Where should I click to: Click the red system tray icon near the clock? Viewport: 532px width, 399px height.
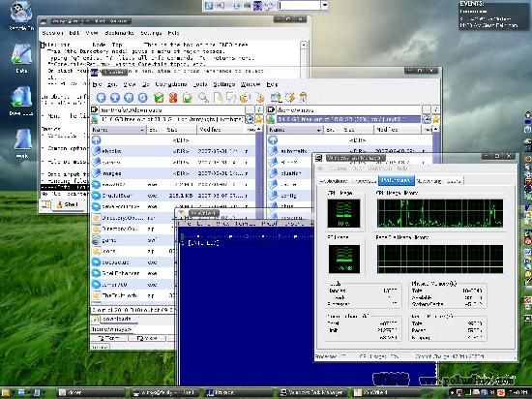(501, 392)
